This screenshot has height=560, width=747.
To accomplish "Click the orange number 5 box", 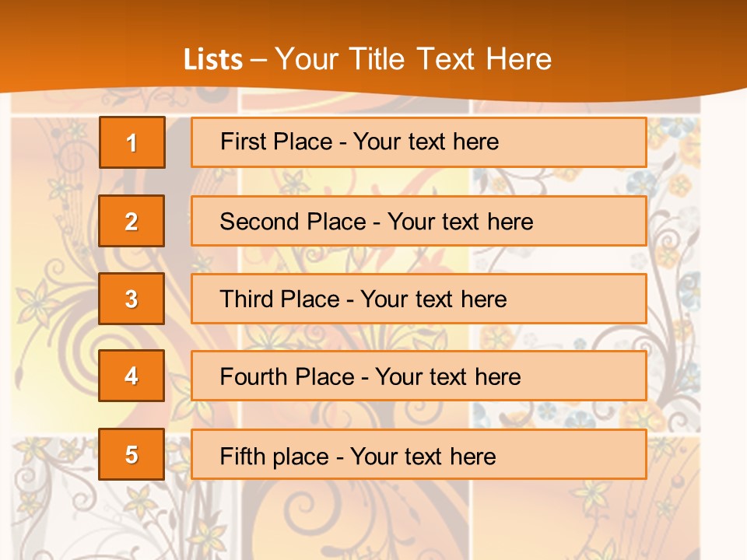I will pos(132,454).
